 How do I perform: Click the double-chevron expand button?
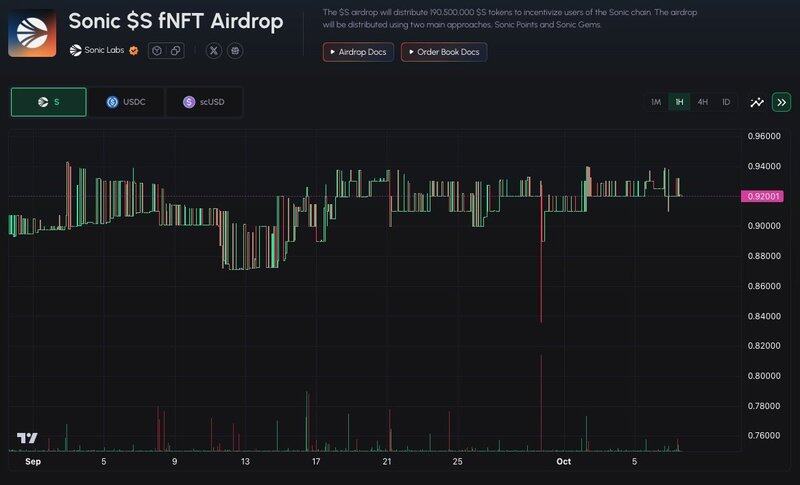[x=781, y=102]
